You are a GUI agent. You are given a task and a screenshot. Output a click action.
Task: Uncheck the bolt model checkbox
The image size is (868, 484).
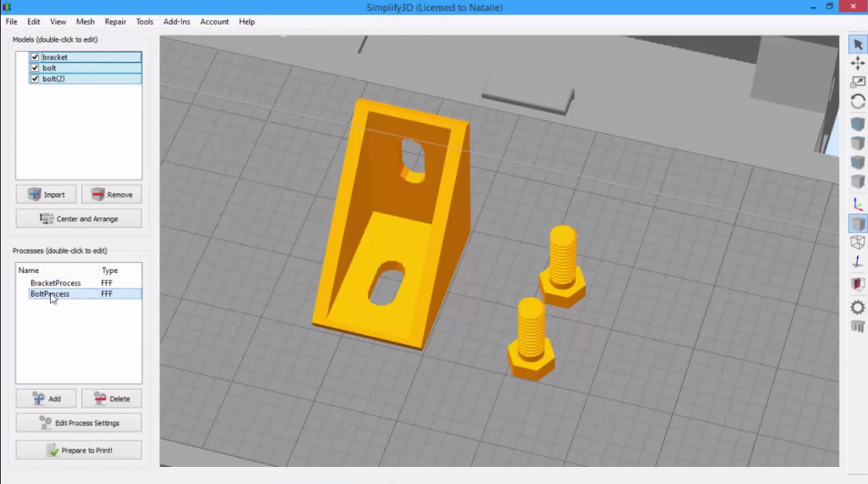point(35,68)
